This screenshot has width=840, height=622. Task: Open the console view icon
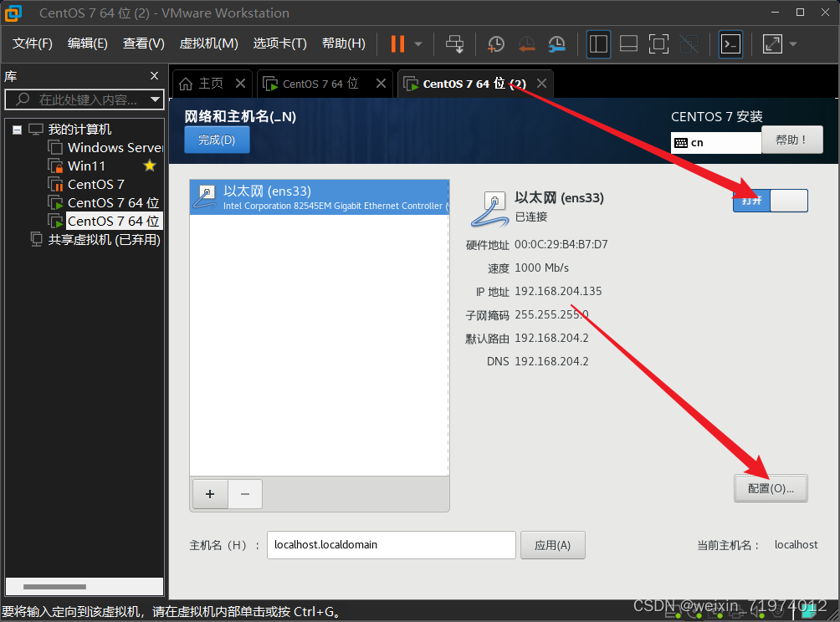coord(730,44)
